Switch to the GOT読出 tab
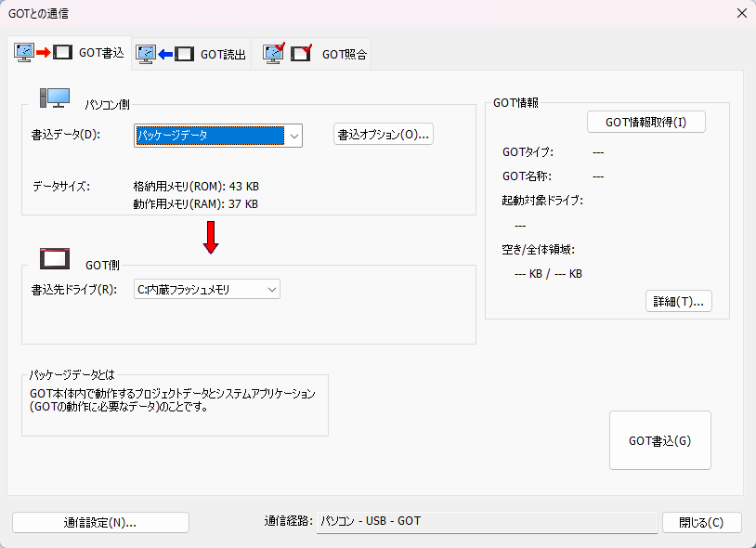This screenshot has width=756, height=548. coord(223,55)
